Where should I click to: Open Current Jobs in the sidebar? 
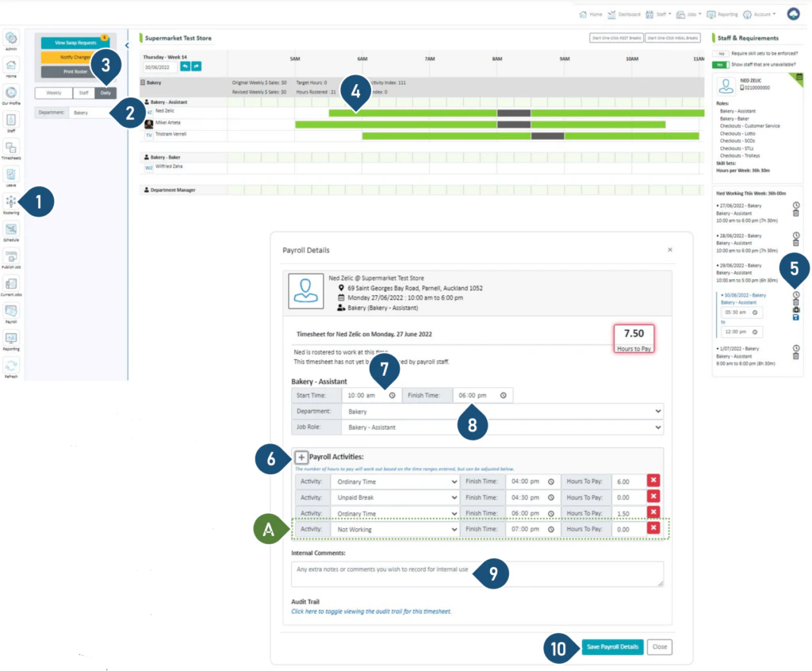point(11,286)
